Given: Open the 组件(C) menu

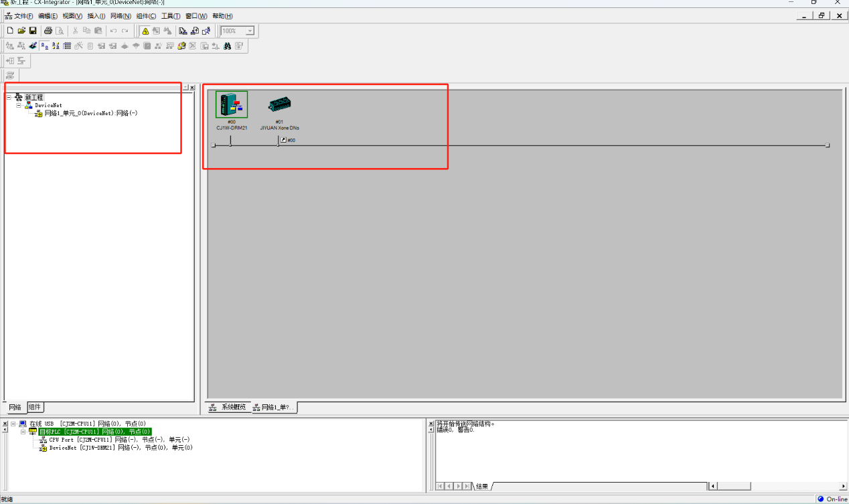Looking at the screenshot, I should (146, 16).
